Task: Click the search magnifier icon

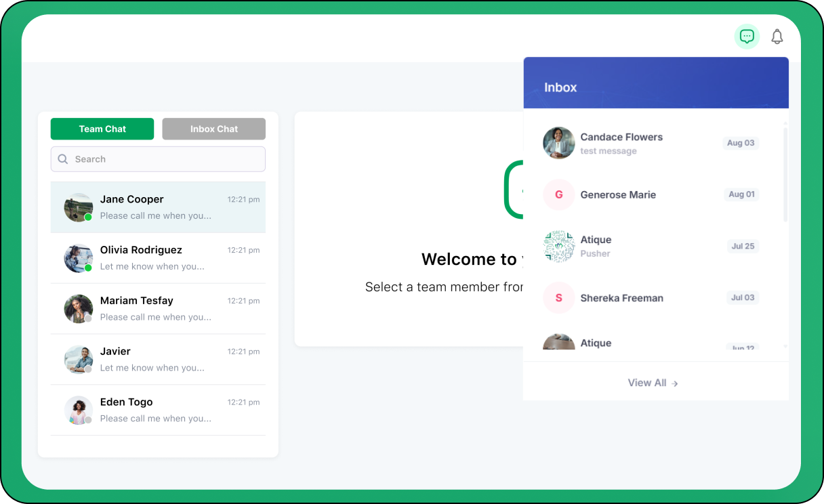Action: tap(63, 159)
